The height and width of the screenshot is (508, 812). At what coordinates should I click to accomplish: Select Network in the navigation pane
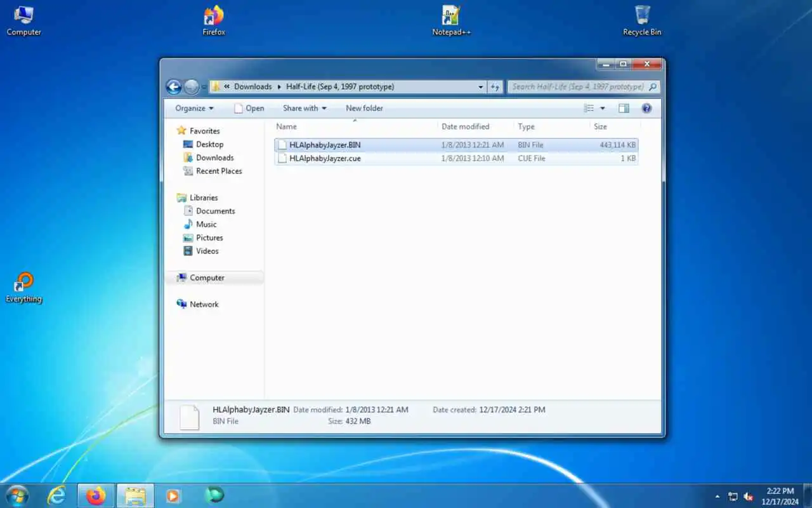204,304
